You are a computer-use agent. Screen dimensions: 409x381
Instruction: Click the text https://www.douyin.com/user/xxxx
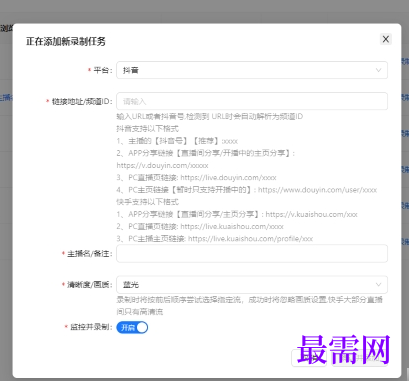coord(317,190)
